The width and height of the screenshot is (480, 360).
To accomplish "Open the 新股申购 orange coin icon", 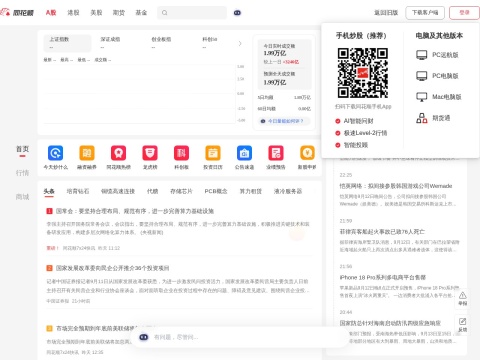I will [307, 153].
